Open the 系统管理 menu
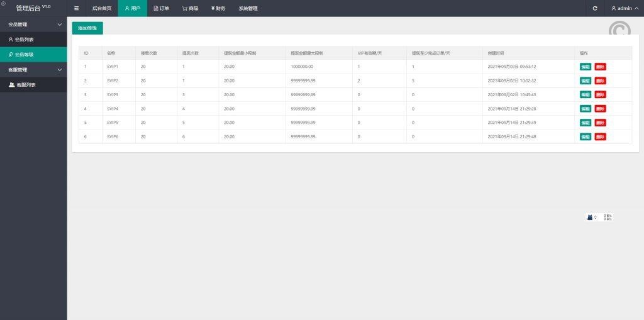This screenshot has width=644, height=320. click(248, 8)
